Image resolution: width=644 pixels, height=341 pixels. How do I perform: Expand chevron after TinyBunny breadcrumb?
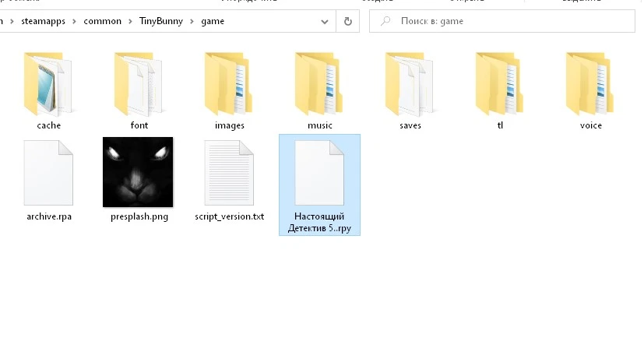tap(192, 21)
